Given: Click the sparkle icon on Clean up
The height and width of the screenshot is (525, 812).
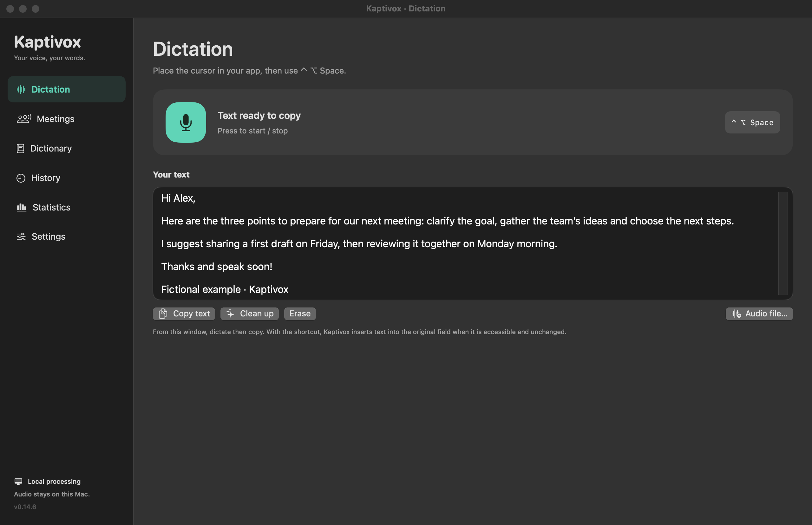Looking at the screenshot, I should tap(230, 313).
